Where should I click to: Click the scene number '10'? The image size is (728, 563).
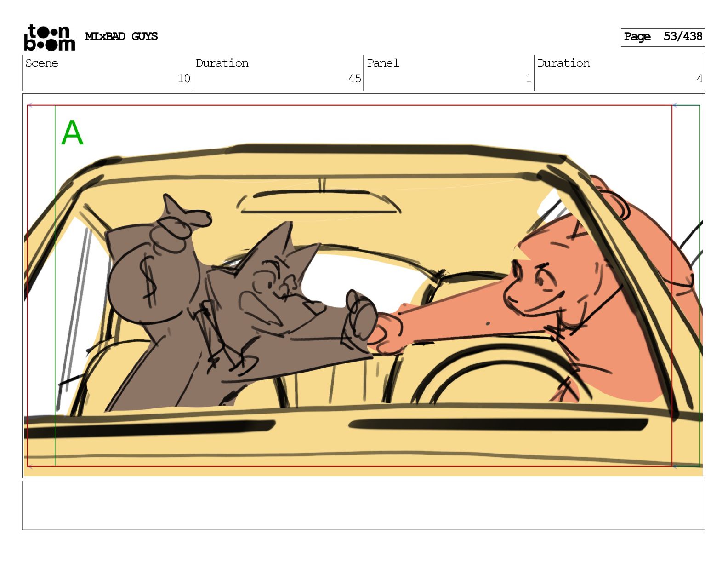pyautogui.click(x=184, y=79)
